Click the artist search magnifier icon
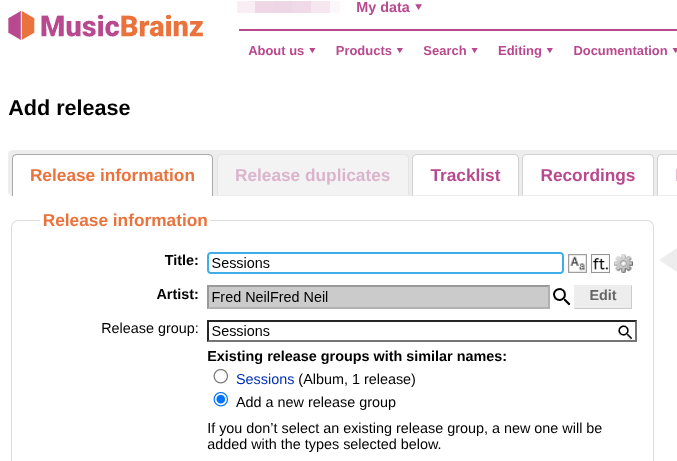677x461 pixels. [x=561, y=296]
